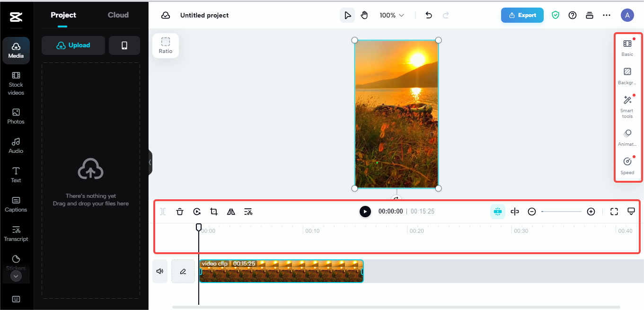Collapse the media panel with side handle
The width and height of the screenshot is (644, 310).
coord(150,162)
